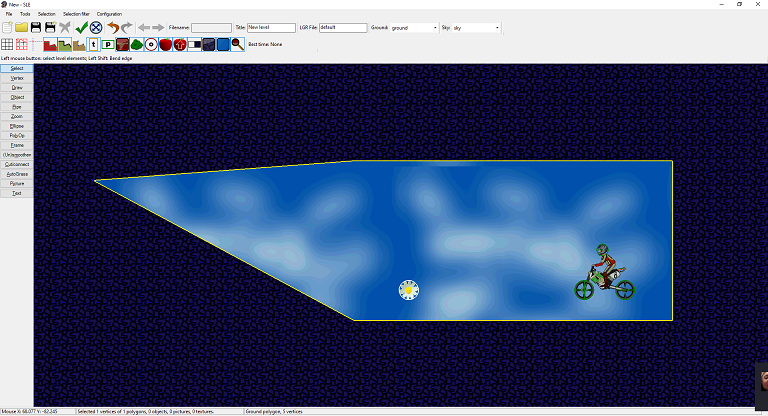Activate the AutoGrass tool

tap(17, 174)
